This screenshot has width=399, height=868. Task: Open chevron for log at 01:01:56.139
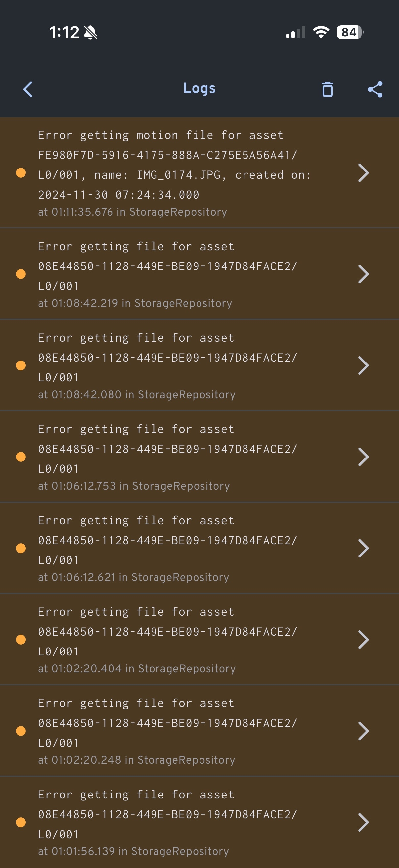[363, 822]
